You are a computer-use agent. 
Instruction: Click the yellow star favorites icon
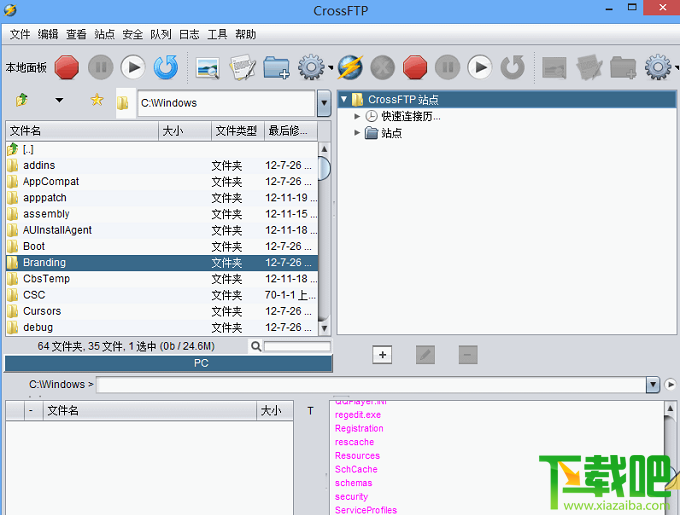click(97, 100)
